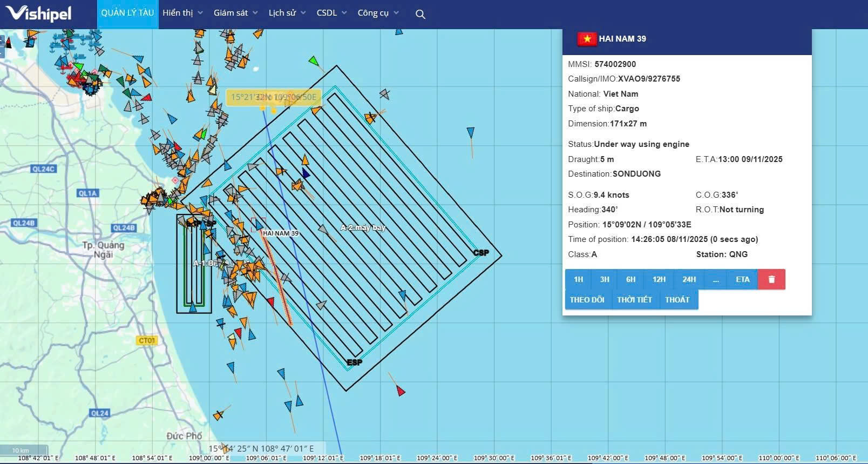The image size is (868, 464).
Task: Toggle THEO DÕI tracking for the ship
Action: pos(587,300)
